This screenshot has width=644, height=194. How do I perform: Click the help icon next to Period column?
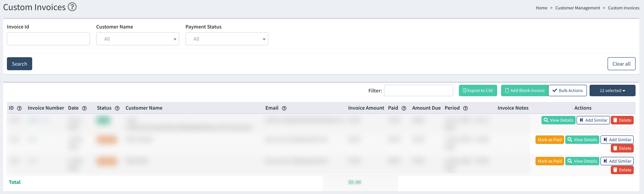tap(465, 108)
